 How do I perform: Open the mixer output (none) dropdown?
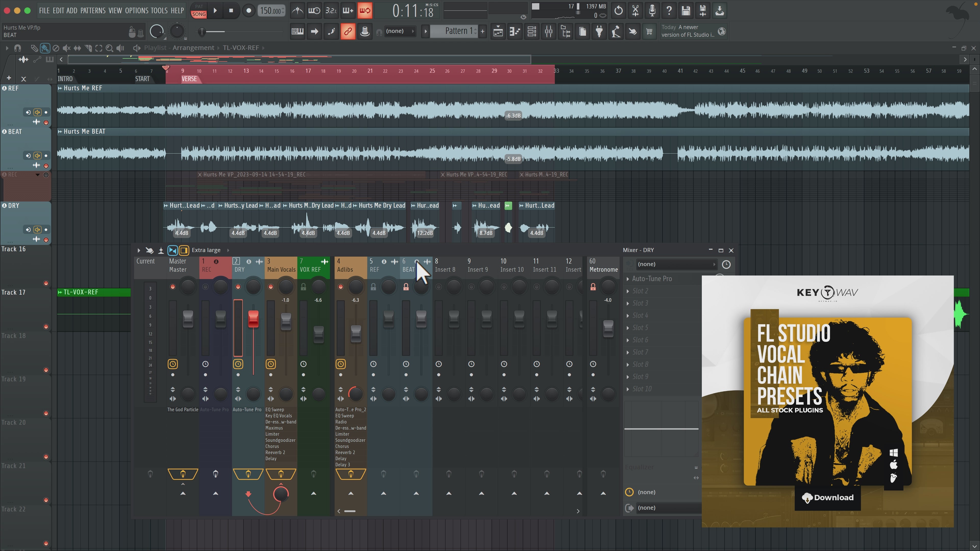(x=669, y=508)
